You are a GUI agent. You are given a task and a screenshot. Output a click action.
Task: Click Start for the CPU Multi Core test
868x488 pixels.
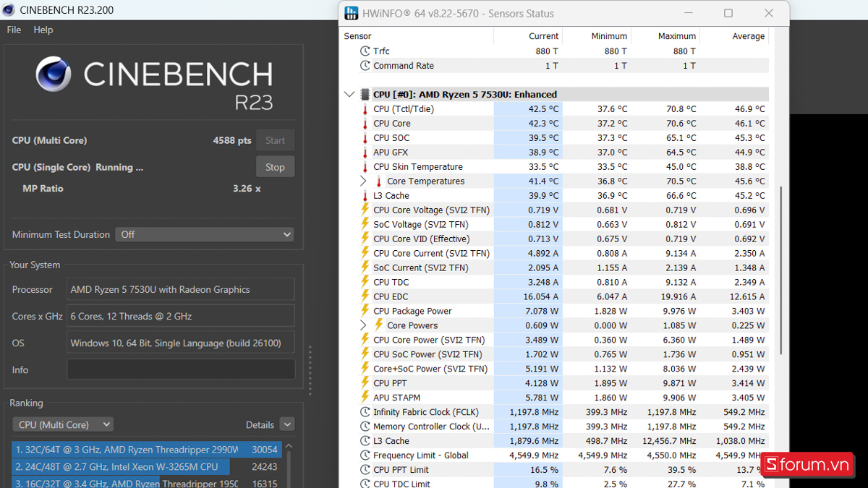click(275, 140)
